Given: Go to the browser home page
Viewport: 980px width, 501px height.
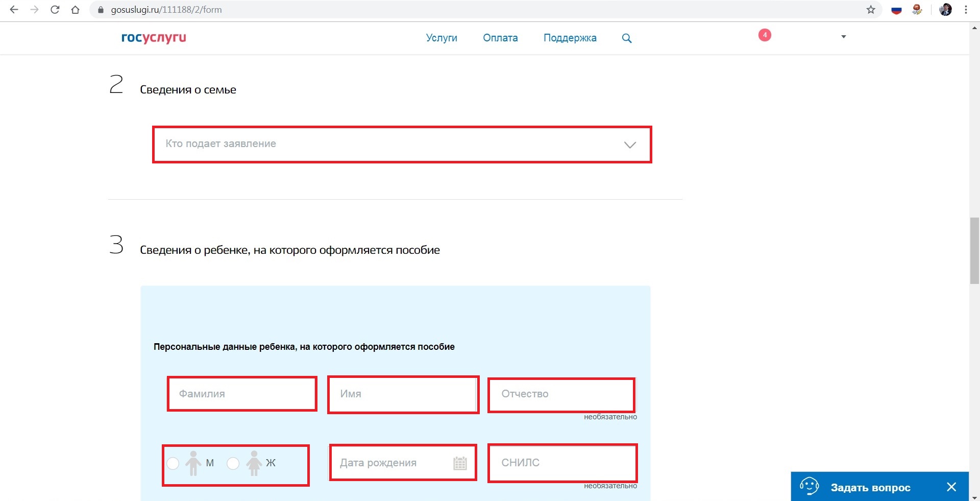Looking at the screenshot, I should coord(76,10).
